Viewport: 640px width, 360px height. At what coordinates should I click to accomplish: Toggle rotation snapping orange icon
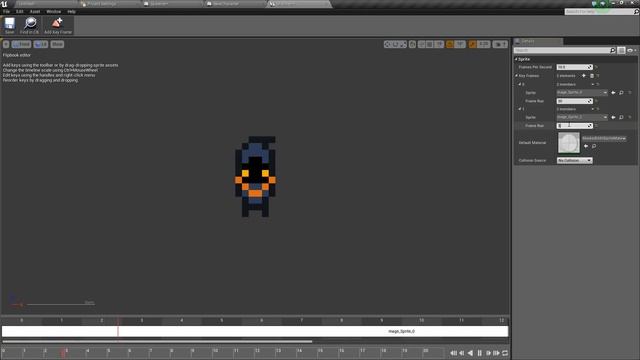point(450,44)
